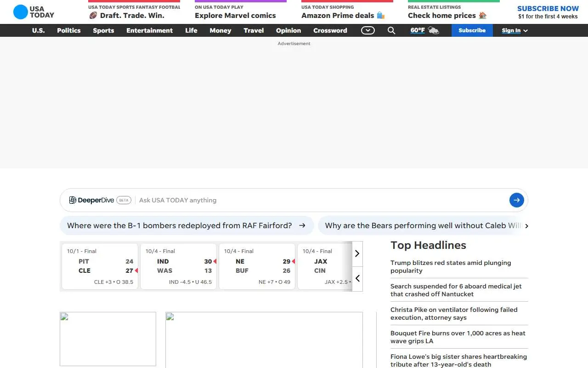Open NE vs BUF score card
The image size is (588, 368).
point(257,266)
